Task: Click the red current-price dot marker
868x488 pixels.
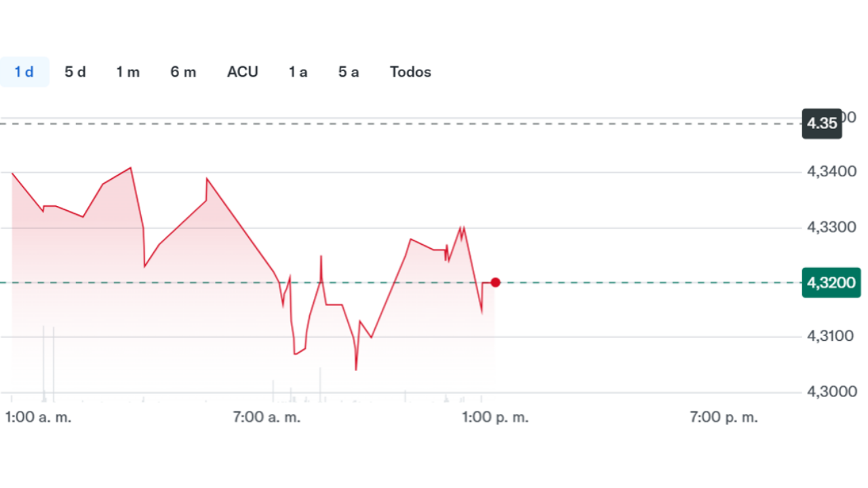Action: [x=496, y=283]
